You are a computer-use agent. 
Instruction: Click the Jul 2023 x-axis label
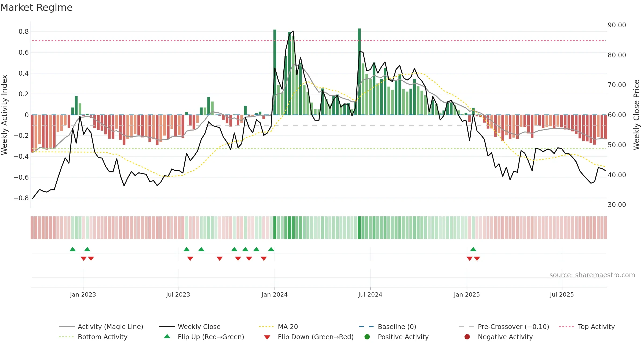(178, 294)
